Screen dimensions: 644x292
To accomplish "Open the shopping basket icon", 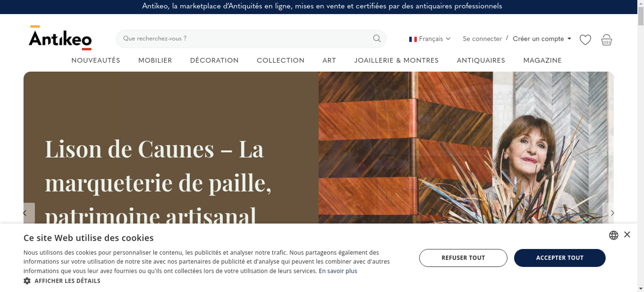I will pos(606,40).
